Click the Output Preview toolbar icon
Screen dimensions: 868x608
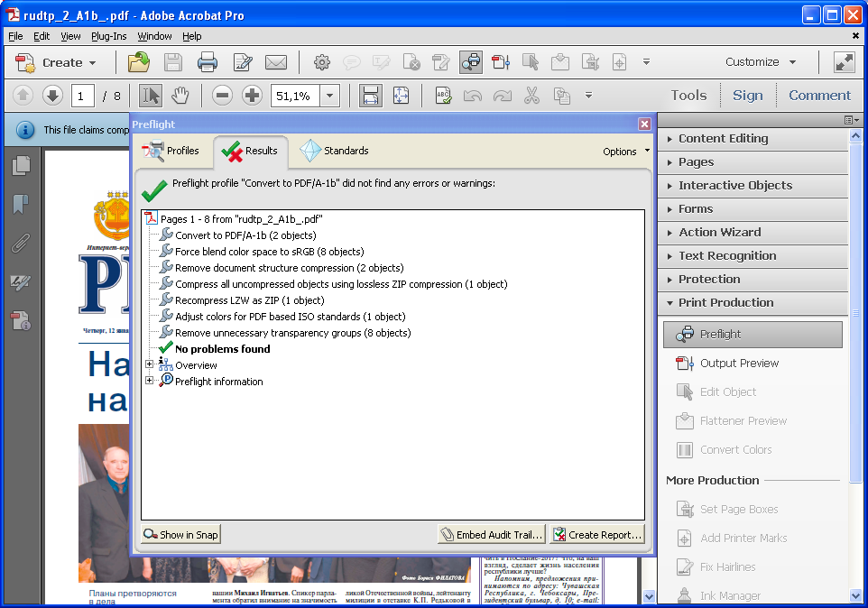click(x=501, y=62)
